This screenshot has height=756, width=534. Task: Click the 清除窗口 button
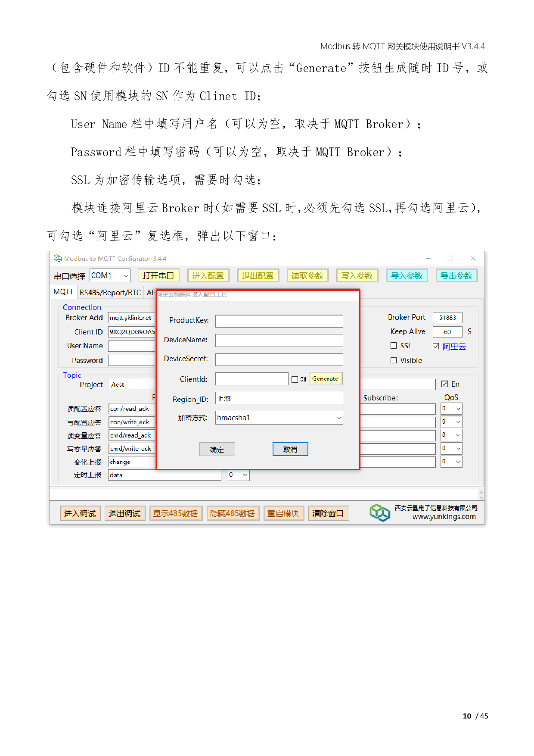328,513
